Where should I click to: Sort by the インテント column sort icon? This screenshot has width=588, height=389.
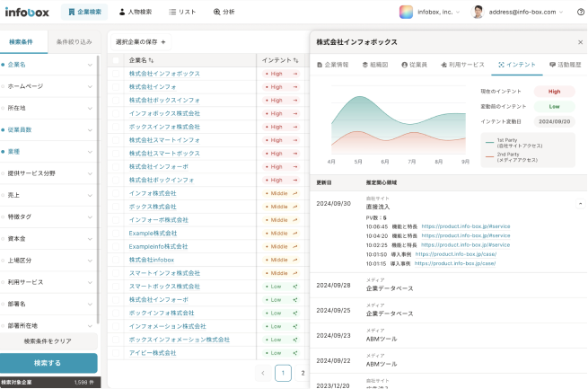(294, 60)
